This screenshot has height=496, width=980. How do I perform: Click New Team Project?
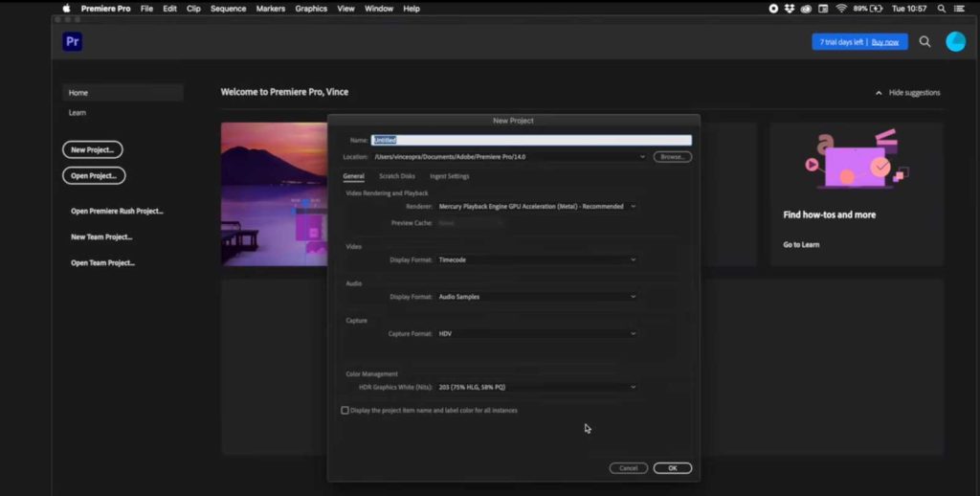pyautogui.click(x=101, y=237)
